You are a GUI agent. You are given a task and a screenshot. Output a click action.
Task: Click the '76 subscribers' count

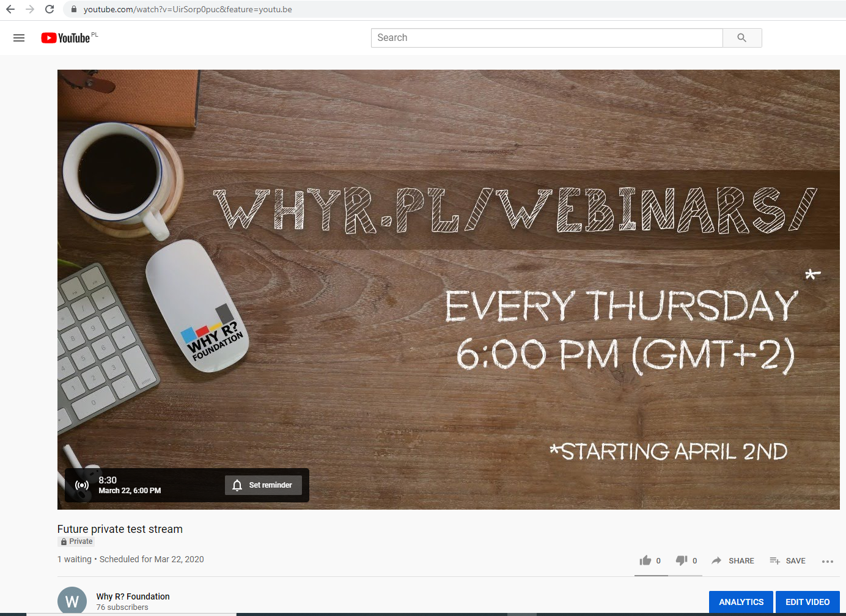click(122, 607)
